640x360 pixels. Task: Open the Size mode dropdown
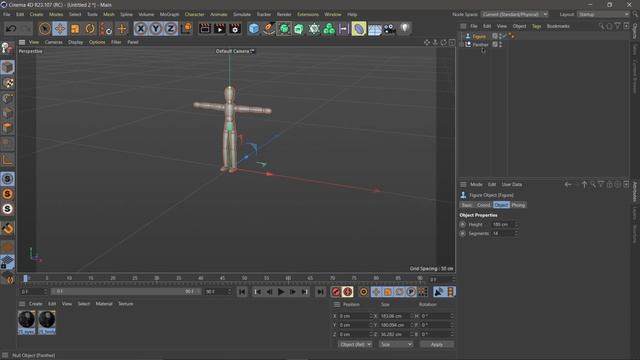pyautogui.click(x=396, y=344)
